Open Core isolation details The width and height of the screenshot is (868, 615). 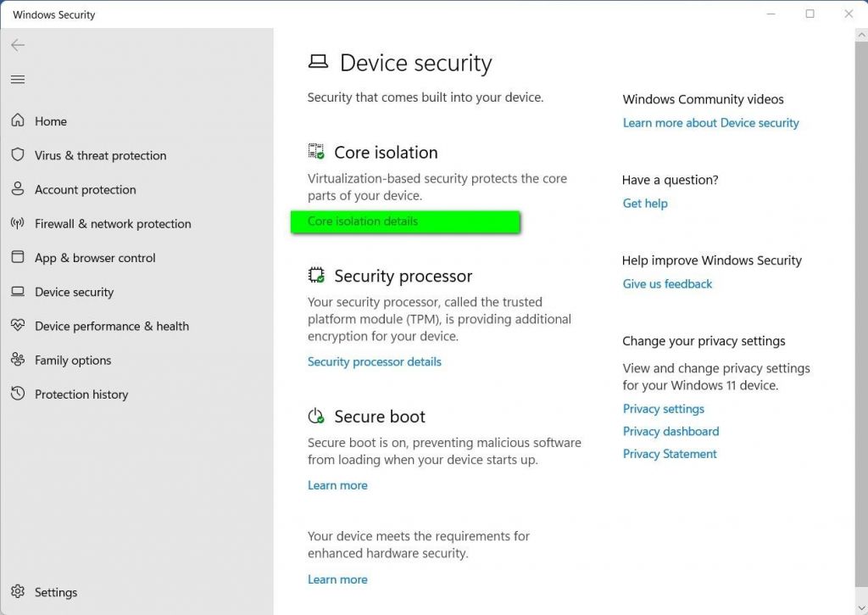[x=361, y=221]
